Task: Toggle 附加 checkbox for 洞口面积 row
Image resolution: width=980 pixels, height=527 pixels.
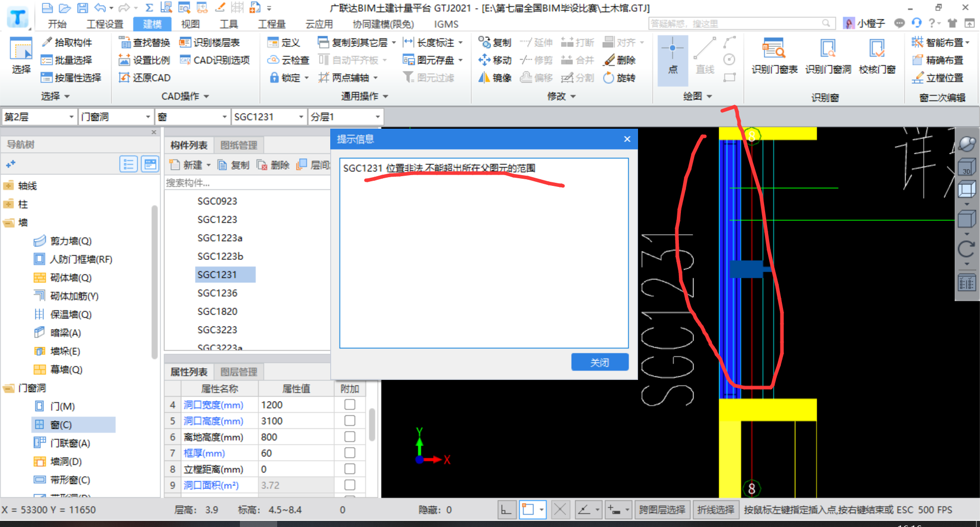Action: (350, 485)
